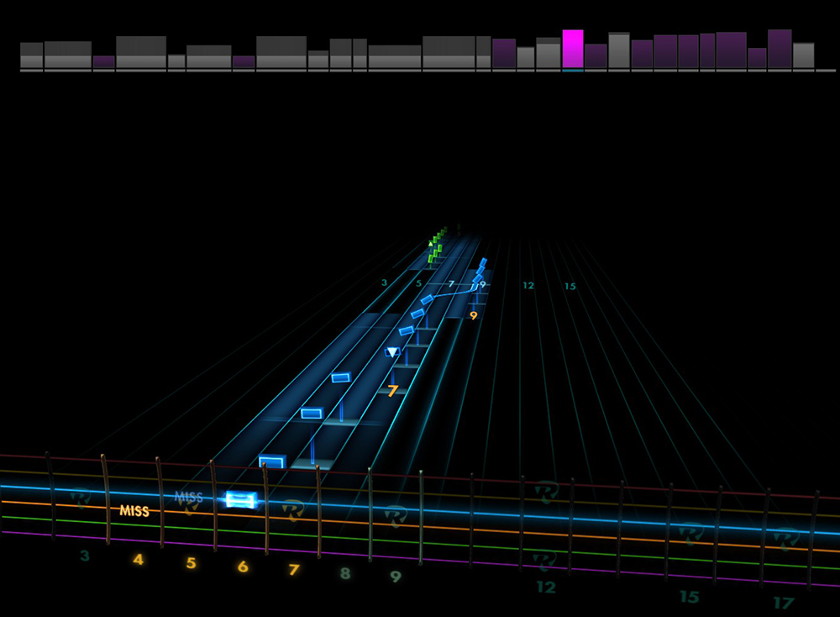Click large fret number 15 below the strings
Screen dimensions: 840x617
(x=690, y=597)
